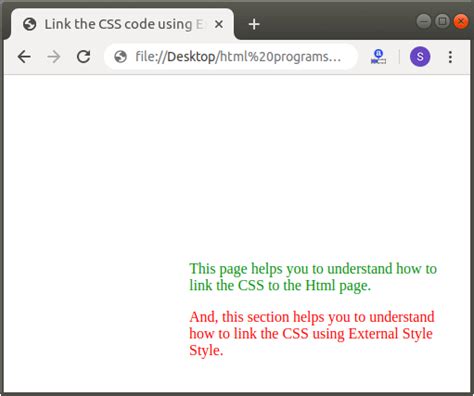Go back to the previous page
474x396 pixels.
(x=24, y=57)
